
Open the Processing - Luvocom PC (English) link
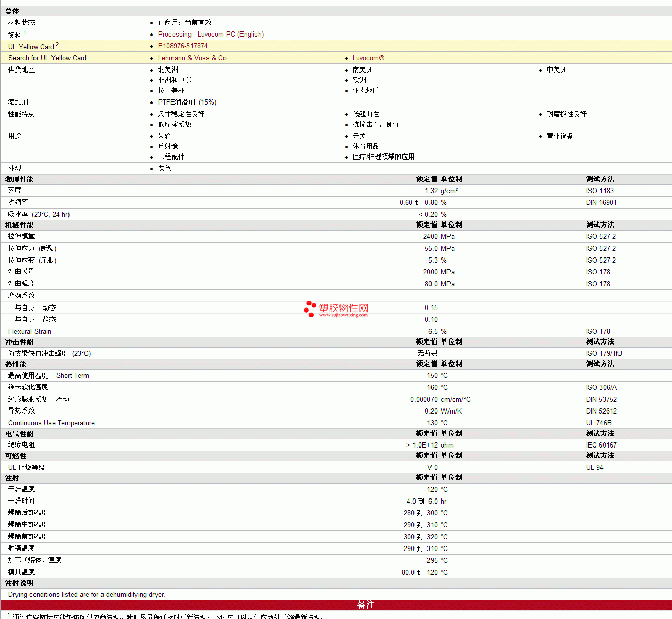click(211, 34)
